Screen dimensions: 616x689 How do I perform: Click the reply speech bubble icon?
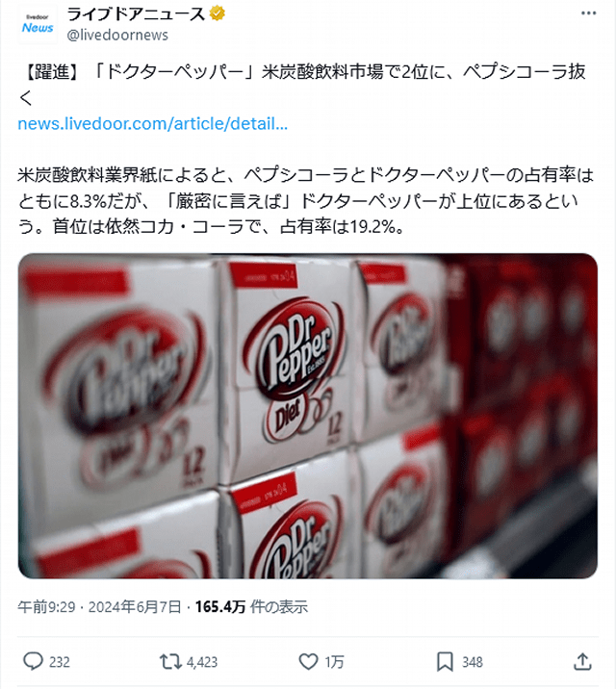(33, 661)
